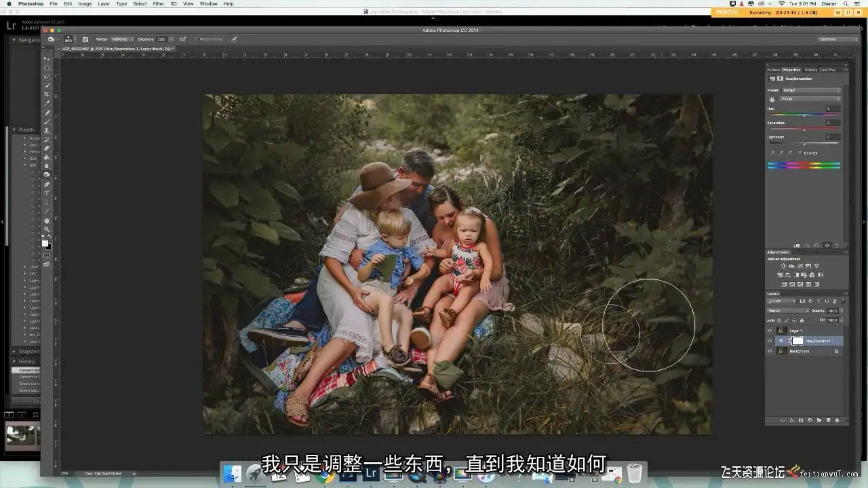Select the Elliptical Marquee tool
868x488 pixels.
click(x=47, y=68)
